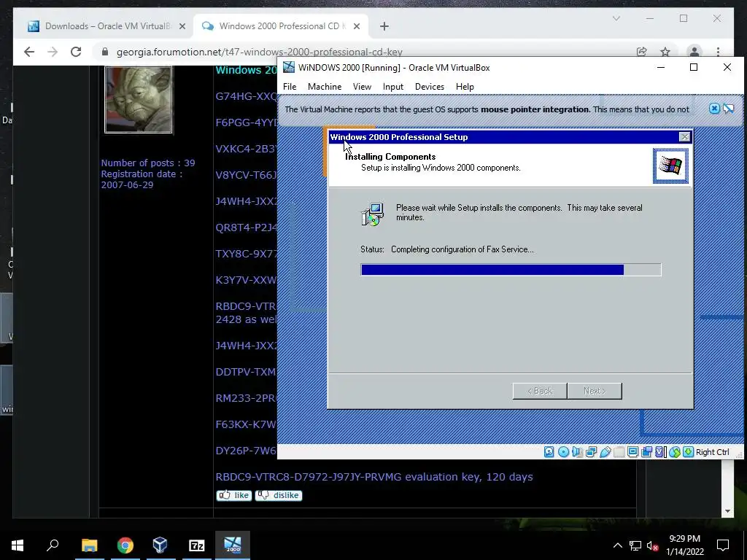Close the Downloads – Oracle VM VirtualBox tab
The height and width of the screenshot is (560, 747).
182,26
